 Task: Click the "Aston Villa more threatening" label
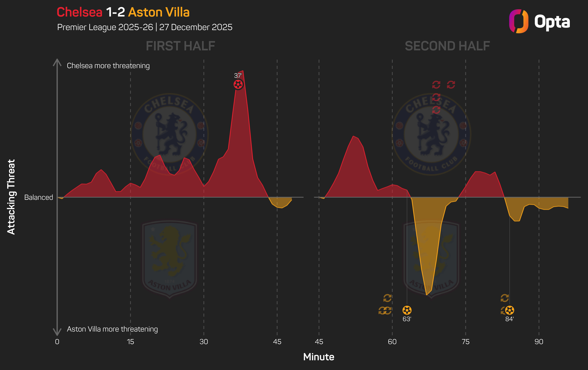112,329
